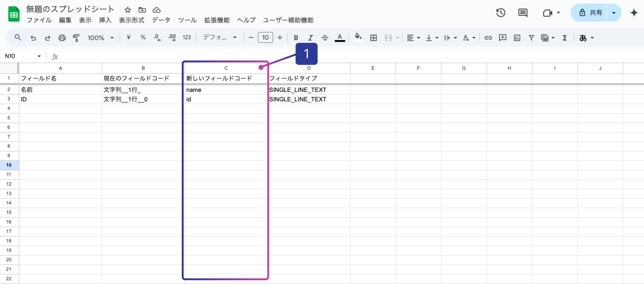Click the insert chart icon

[x=517, y=38]
